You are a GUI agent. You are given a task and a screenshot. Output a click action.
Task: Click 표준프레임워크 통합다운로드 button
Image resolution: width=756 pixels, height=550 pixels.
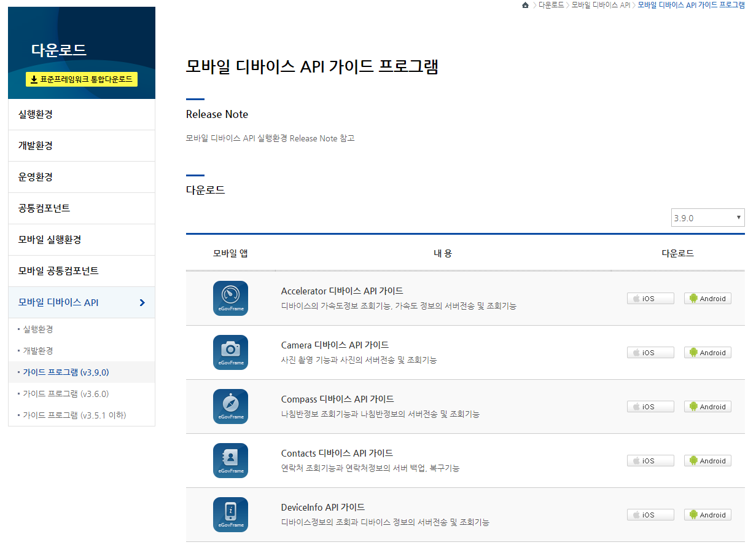(x=82, y=79)
